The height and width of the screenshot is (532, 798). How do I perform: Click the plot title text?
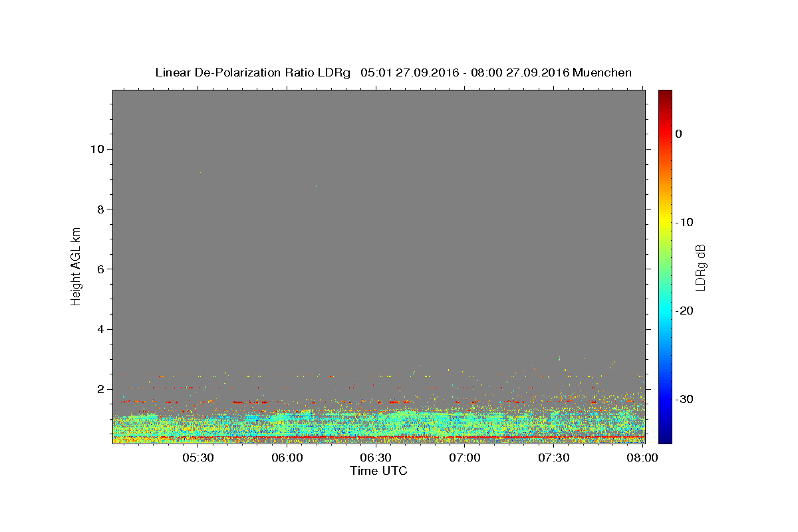point(393,72)
